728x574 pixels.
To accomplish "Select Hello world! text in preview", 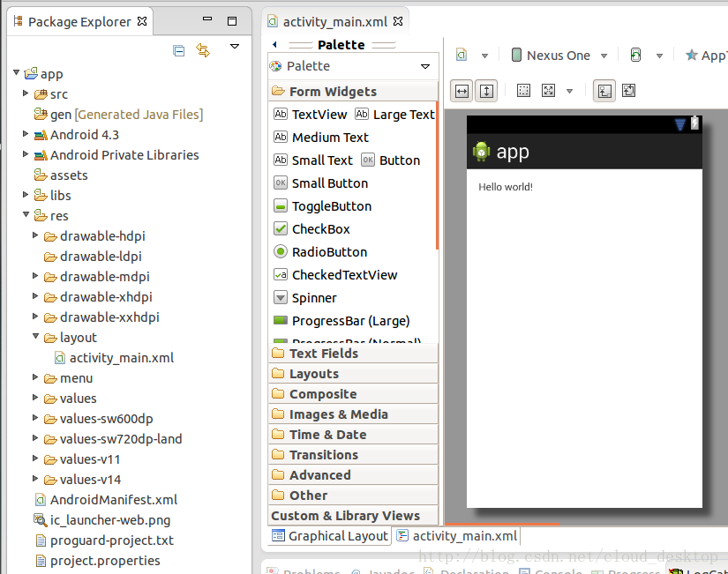I will click(x=505, y=187).
